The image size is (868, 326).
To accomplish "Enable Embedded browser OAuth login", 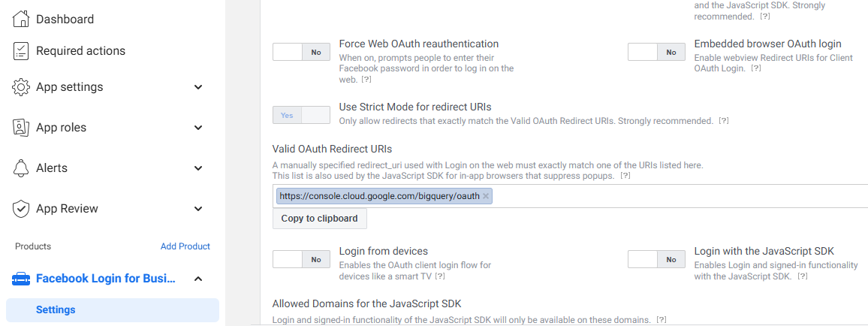I will click(x=656, y=52).
